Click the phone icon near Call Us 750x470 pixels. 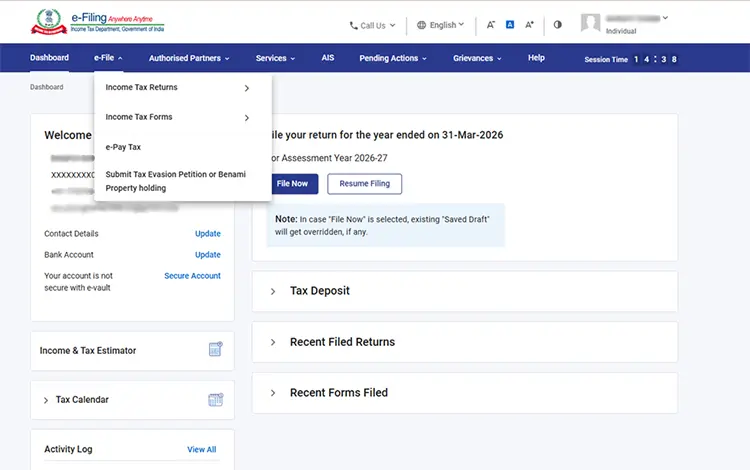click(353, 25)
